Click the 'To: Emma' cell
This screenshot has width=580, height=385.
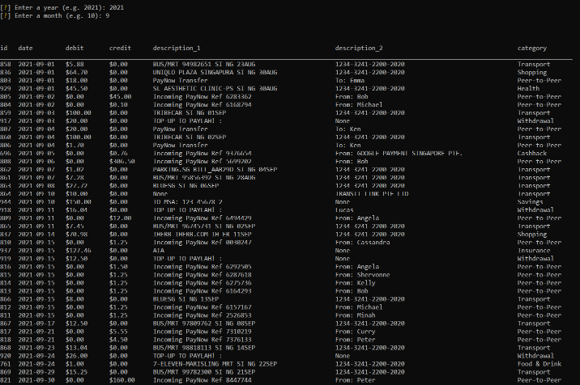(x=350, y=80)
